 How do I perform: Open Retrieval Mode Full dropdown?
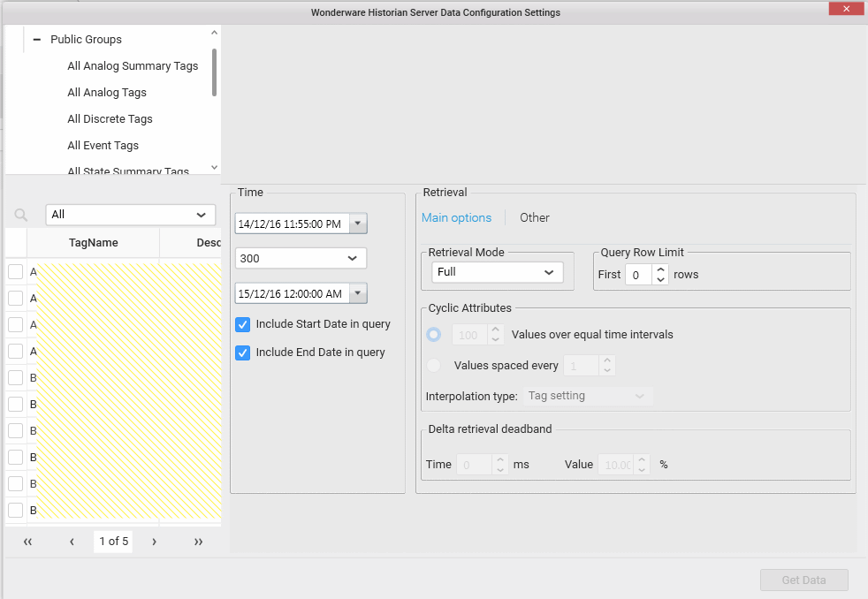coord(497,272)
